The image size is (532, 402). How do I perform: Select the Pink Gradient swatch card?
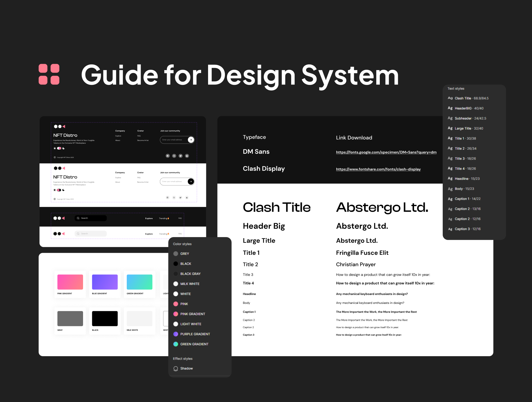(x=70, y=284)
